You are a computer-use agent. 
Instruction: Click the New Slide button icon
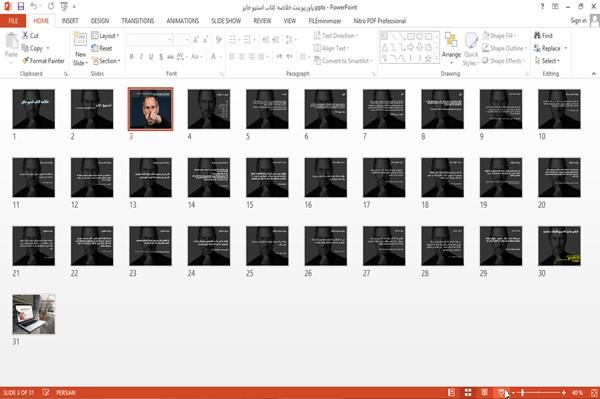coord(80,40)
